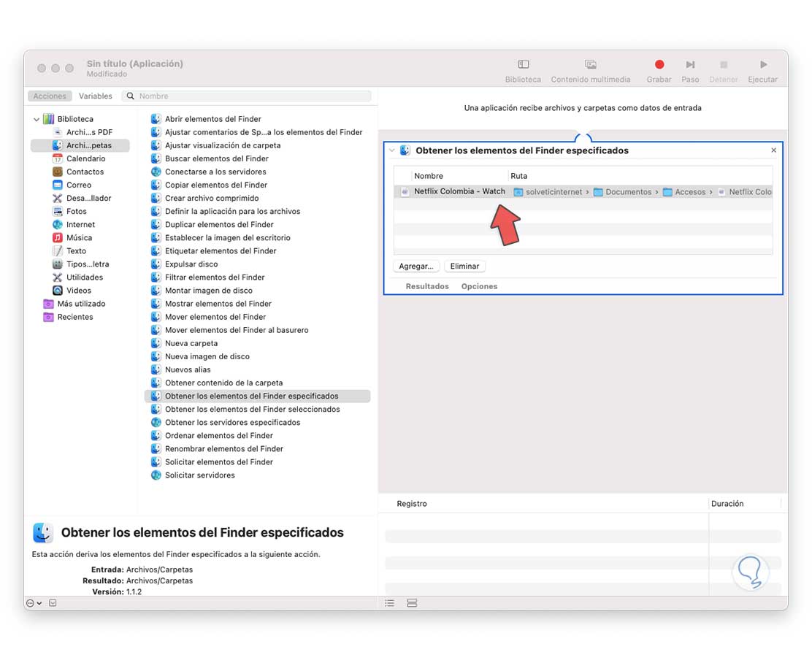Viewport: 812px width, 671px height.
Task: Switch to the Variables tab
Action: [x=95, y=96]
